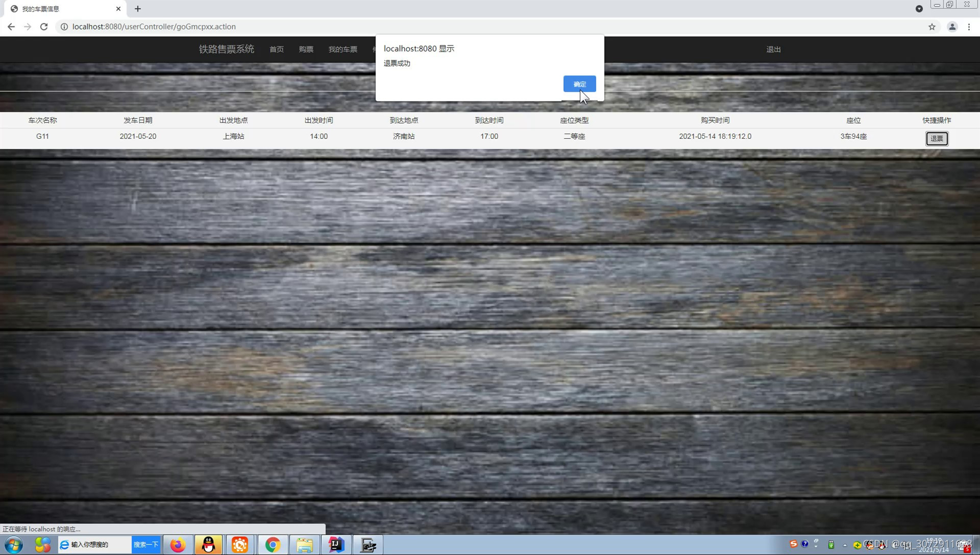Launch Firefox from the taskbar
Viewport: 980px width, 555px height.
point(178,545)
